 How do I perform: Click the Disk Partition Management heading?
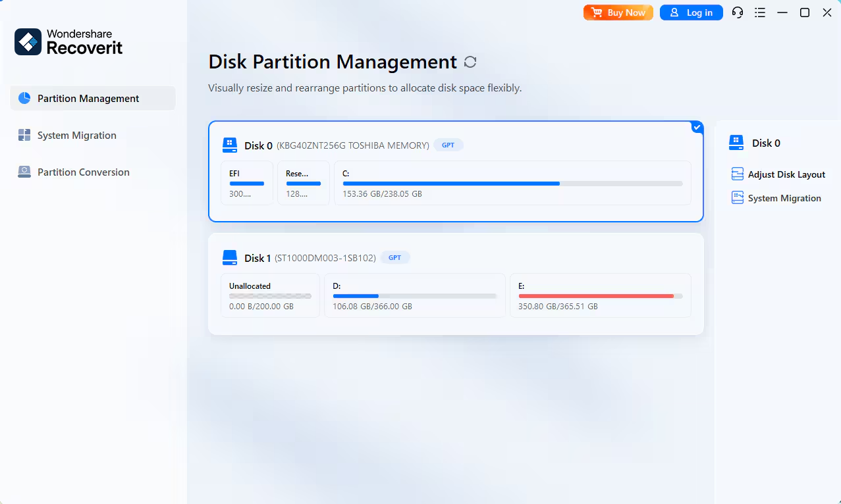(333, 62)
